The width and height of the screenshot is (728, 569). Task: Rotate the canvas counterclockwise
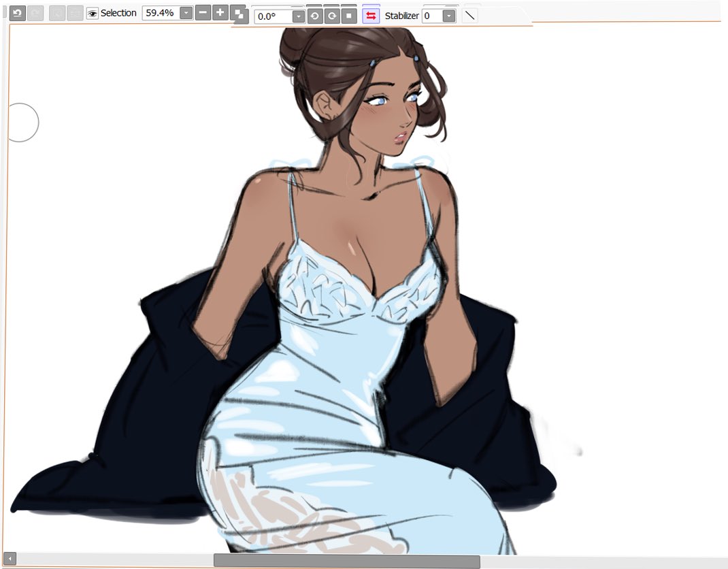315,16
